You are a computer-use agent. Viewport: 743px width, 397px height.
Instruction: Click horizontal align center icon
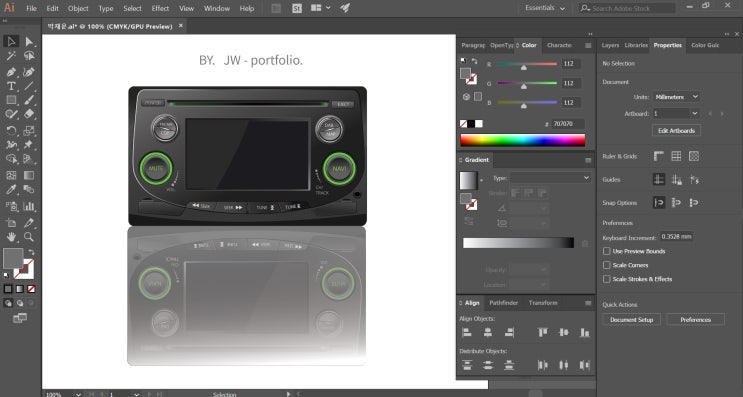pos(488,333)
